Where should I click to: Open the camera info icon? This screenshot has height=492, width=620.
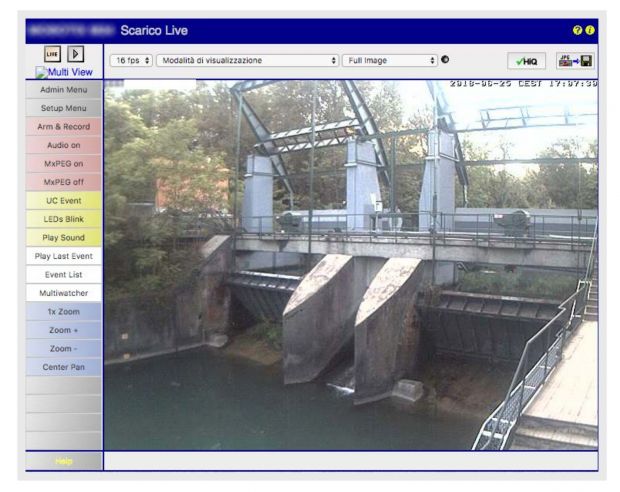click(x=590, y=30)
